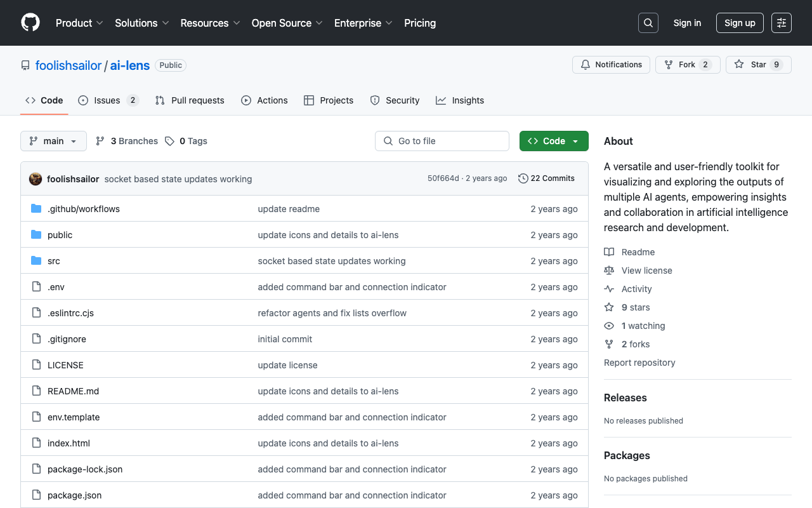Click the file icon beside env.template
This screenshot has width=812, height=508.
pyautogui.click(x=36, y=417)
